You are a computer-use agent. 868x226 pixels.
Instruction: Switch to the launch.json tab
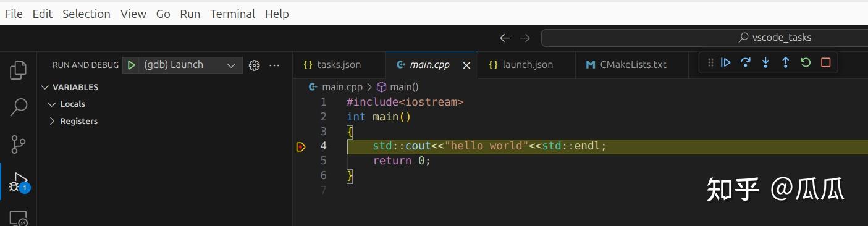(526, 65)
